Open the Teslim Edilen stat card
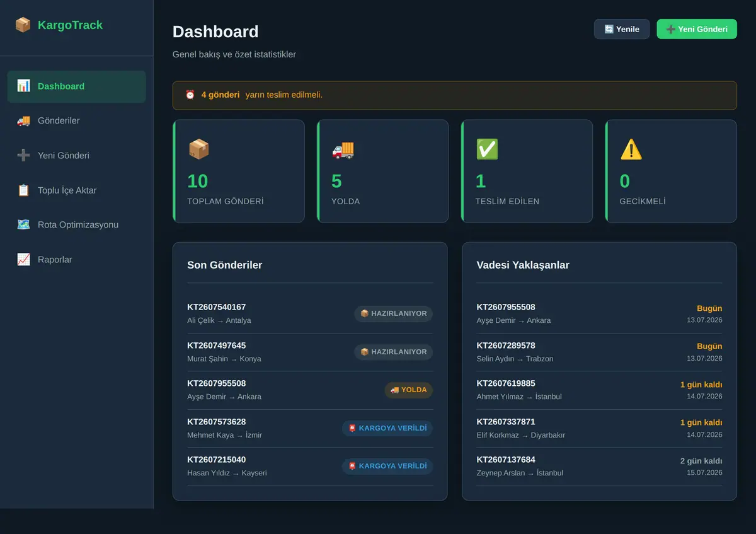Viewport: 756px width, 534px height. pyautogui.click(x=527, y=171)
